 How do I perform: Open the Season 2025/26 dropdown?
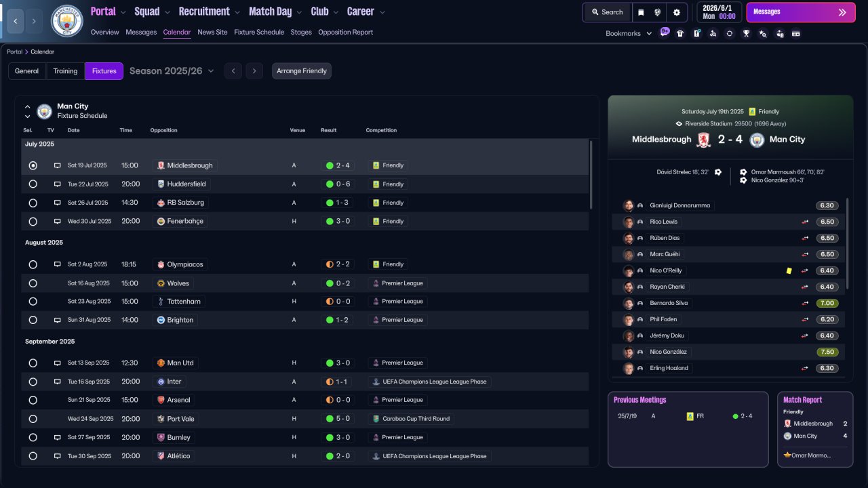pyautogui.click(x=172, y=71)
